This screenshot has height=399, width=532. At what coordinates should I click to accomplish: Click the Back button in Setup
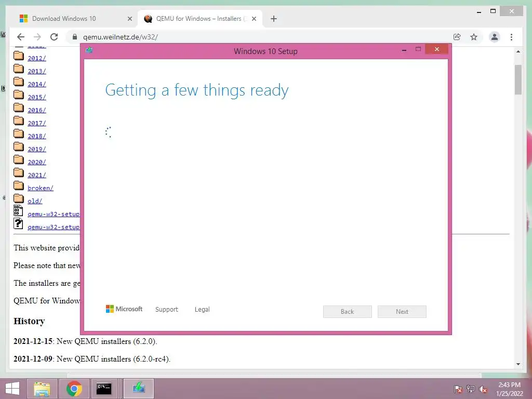348,312
